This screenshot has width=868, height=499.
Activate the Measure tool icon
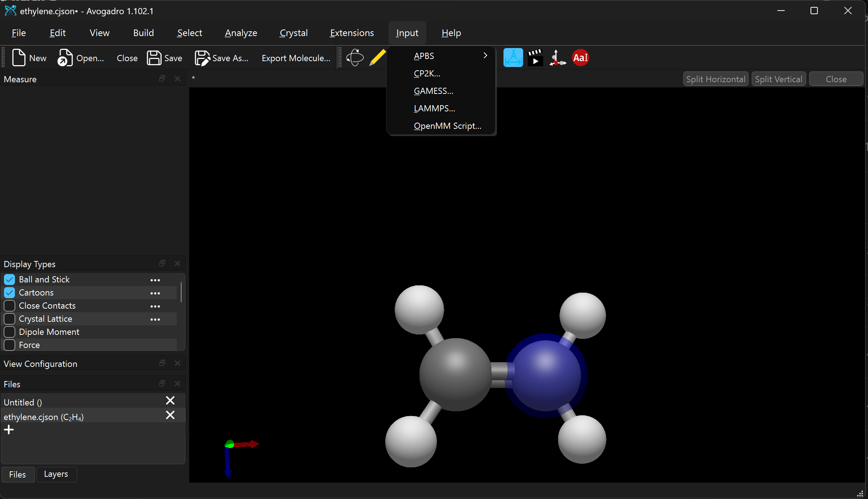click(513, 58)
